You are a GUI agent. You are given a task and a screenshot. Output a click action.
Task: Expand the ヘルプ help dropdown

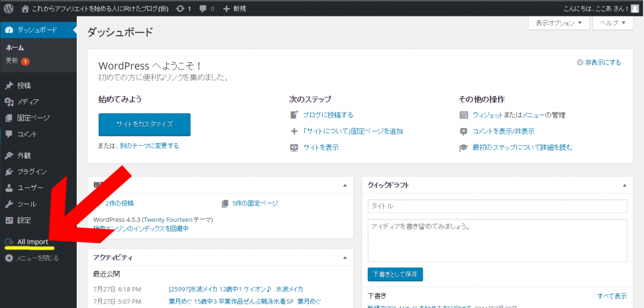(x=613, y=23)
